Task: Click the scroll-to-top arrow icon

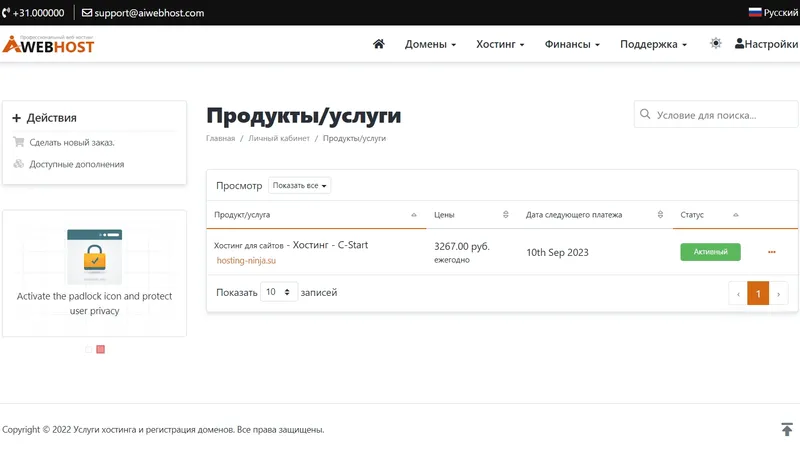Action: [x=787, y=429]
